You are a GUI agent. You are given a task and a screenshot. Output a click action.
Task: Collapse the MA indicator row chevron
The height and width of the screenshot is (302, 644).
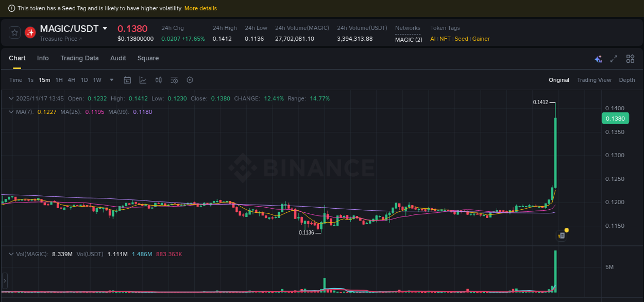pos(11,112)
